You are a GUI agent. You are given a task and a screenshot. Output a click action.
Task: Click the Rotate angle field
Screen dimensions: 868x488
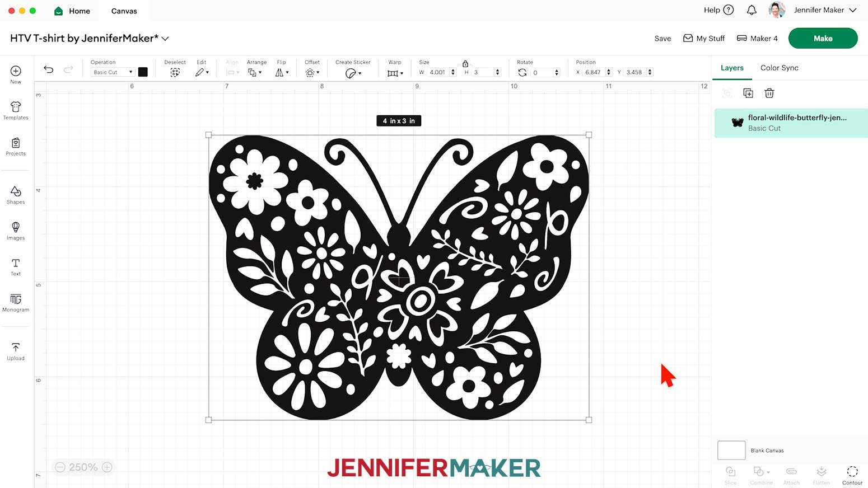tap(542, 73)
